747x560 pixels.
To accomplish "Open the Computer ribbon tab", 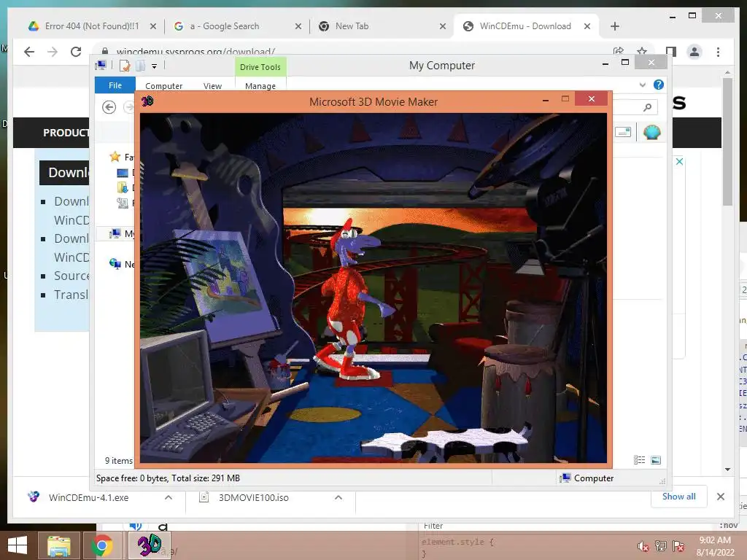I will (x=163, y=86).
